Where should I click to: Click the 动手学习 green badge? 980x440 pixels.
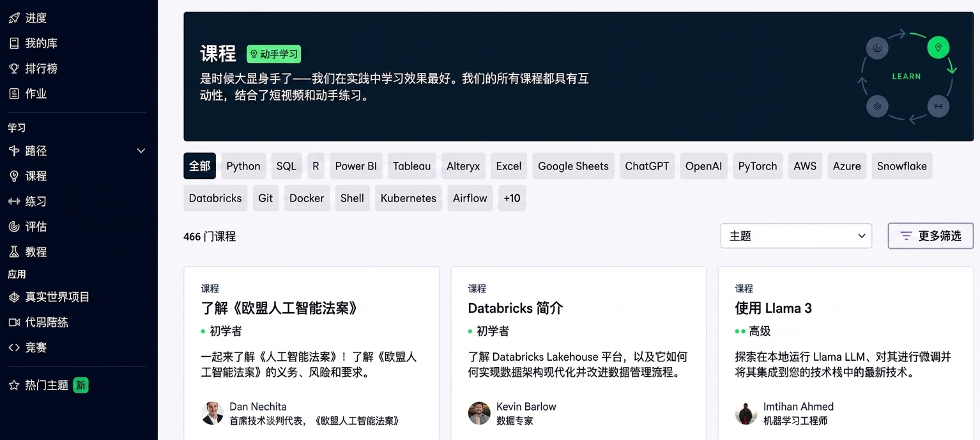click(274, 54)
